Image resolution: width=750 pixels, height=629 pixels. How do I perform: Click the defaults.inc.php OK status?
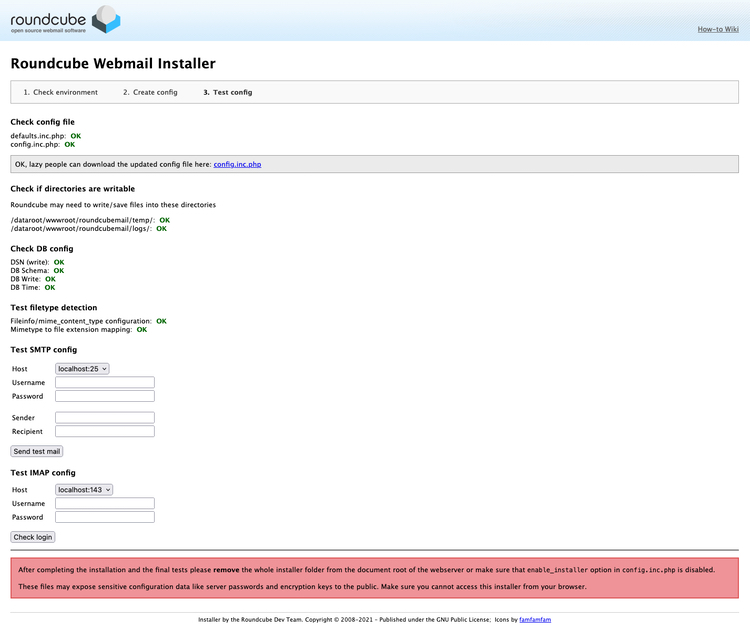[76, 136]
